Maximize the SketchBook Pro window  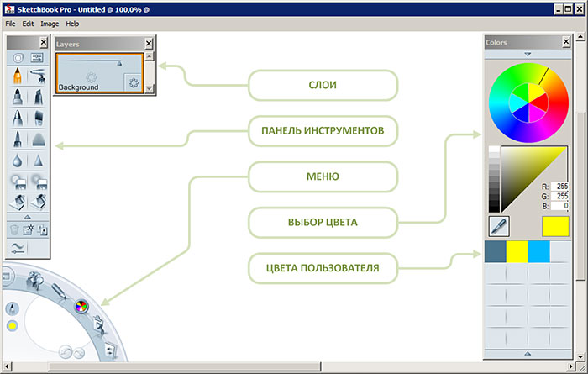(x=569, y=9)
